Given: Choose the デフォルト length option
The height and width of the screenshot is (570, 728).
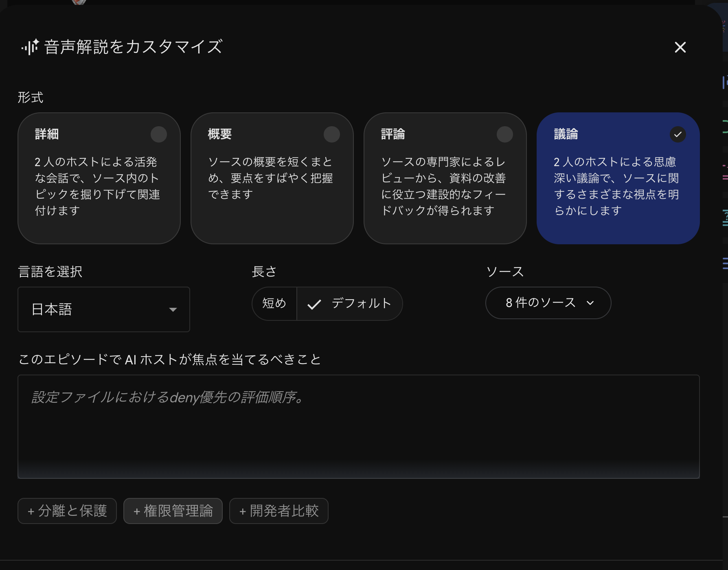Looking at the screenshot, I should click(x=350, y=304).
